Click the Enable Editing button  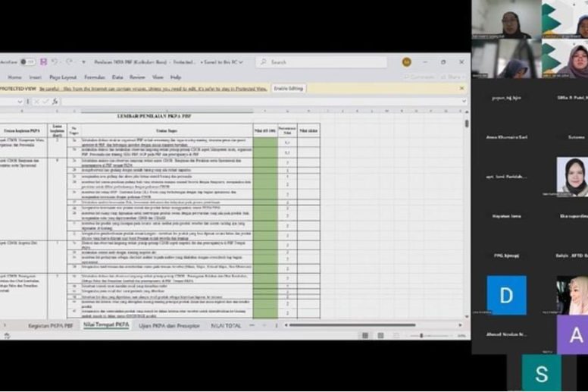[x=288, y=89]
